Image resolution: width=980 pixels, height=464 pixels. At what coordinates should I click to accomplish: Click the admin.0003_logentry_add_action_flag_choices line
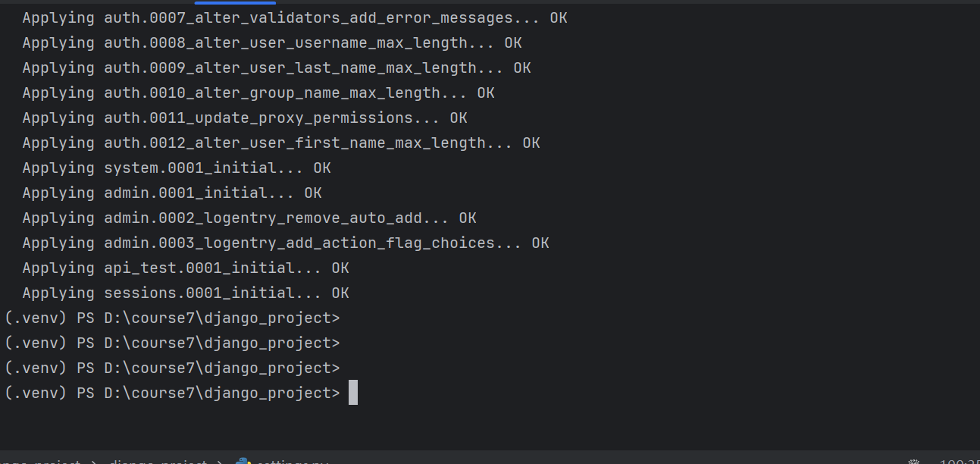coord(286,243)
